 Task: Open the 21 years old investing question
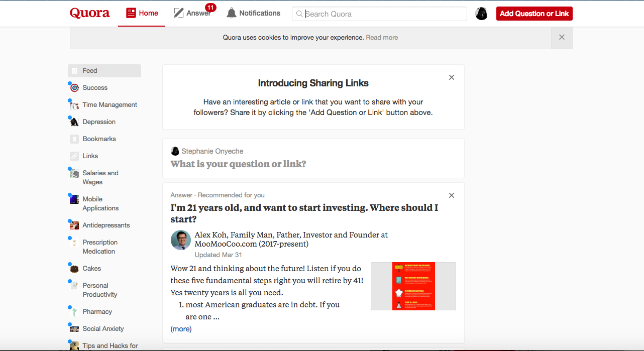tap(304, 213)
